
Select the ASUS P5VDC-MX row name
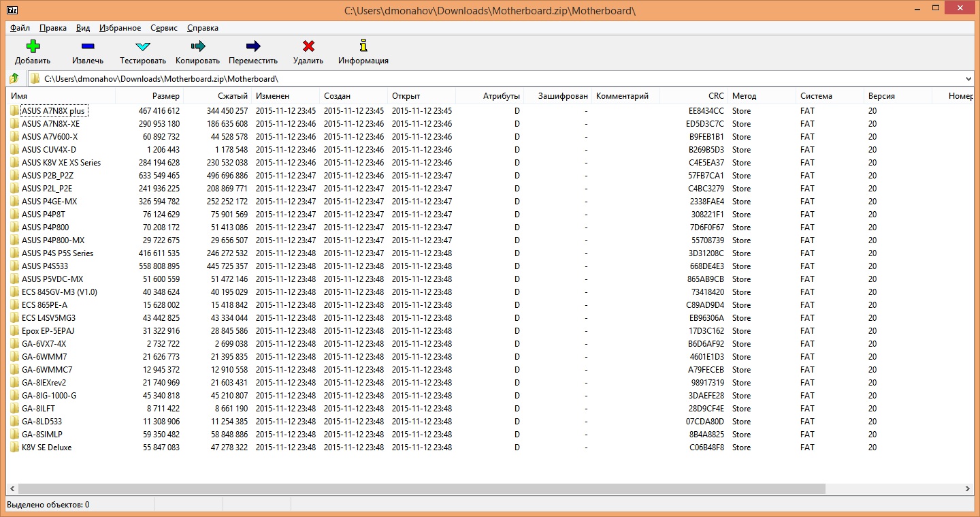[52, 279]
